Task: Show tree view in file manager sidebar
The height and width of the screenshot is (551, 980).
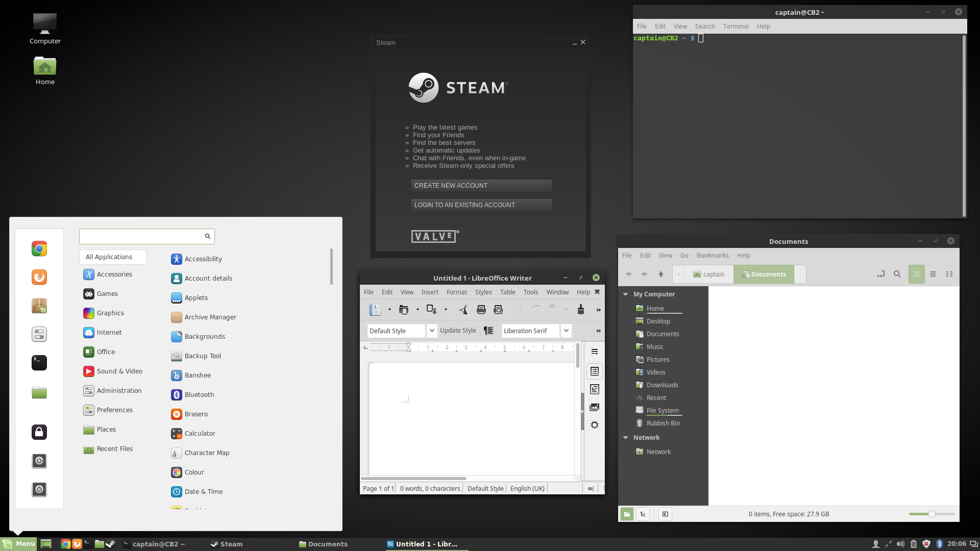Action: [643, 514]
